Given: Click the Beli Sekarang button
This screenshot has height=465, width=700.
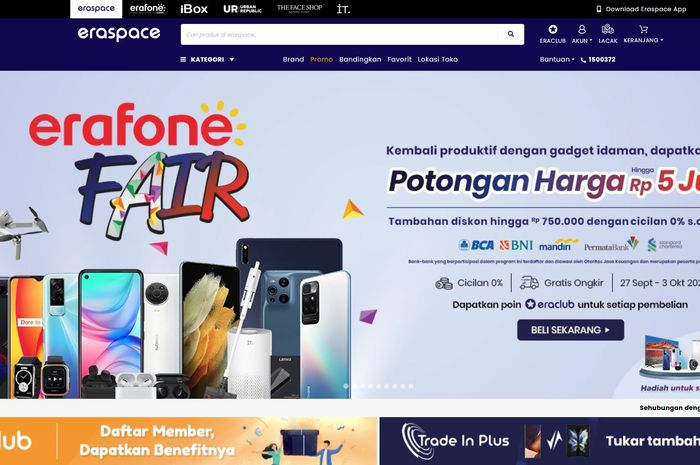Looking at the screenshot, I should pos(571,330).
